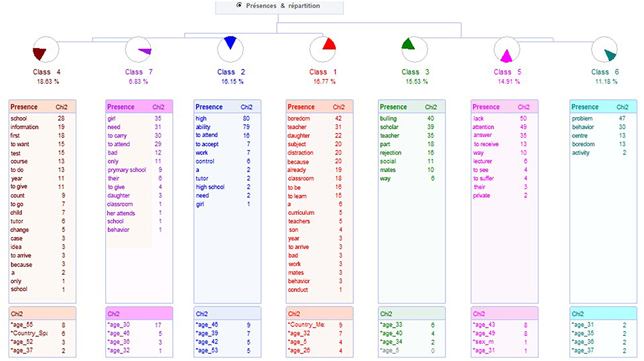Click the red Class 1 pie icon
Screen dimensions: 644x361
pos(323,49)
